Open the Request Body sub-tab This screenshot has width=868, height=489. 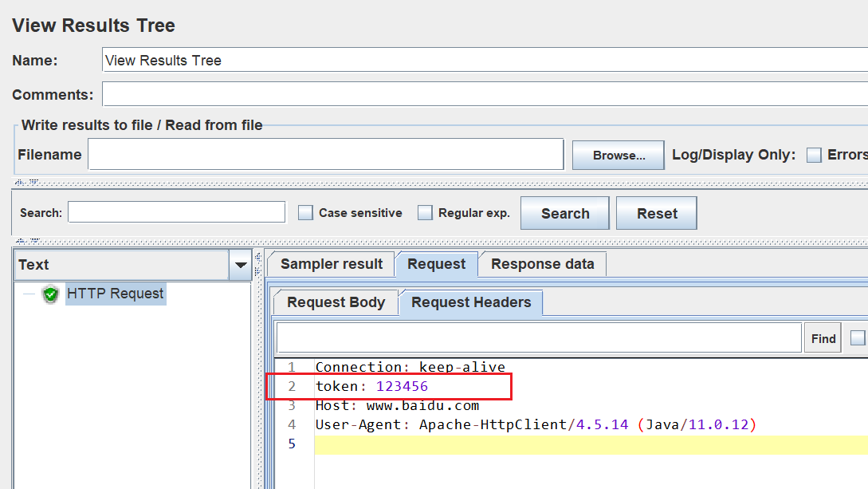pyautogui.click(x=336, y=302)
